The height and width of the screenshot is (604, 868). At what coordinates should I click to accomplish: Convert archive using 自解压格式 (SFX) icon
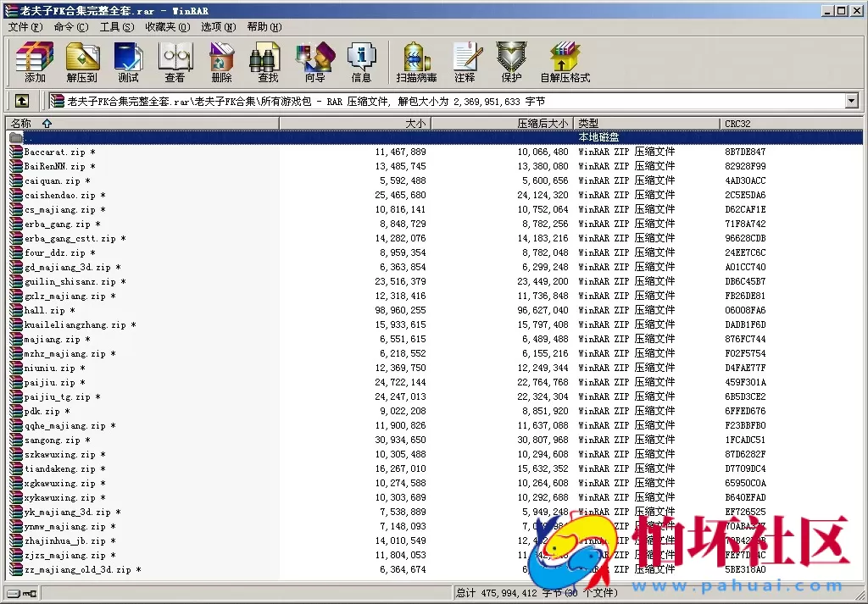[x=565, y=61]
